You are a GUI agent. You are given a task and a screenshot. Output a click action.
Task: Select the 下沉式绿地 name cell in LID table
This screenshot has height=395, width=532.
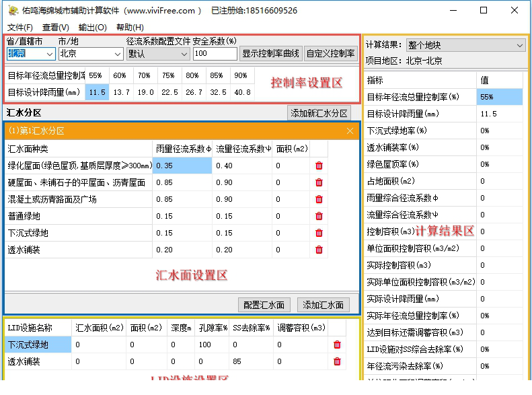tap(38, 345)
